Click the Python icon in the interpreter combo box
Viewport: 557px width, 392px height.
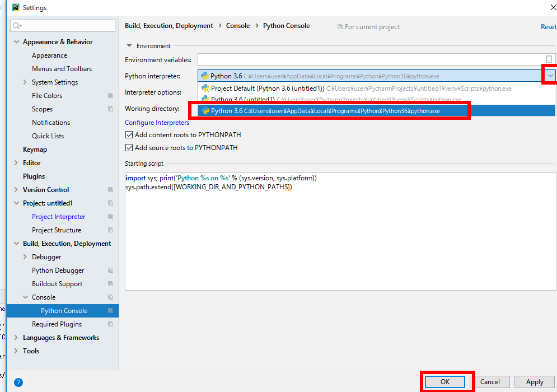205,76
